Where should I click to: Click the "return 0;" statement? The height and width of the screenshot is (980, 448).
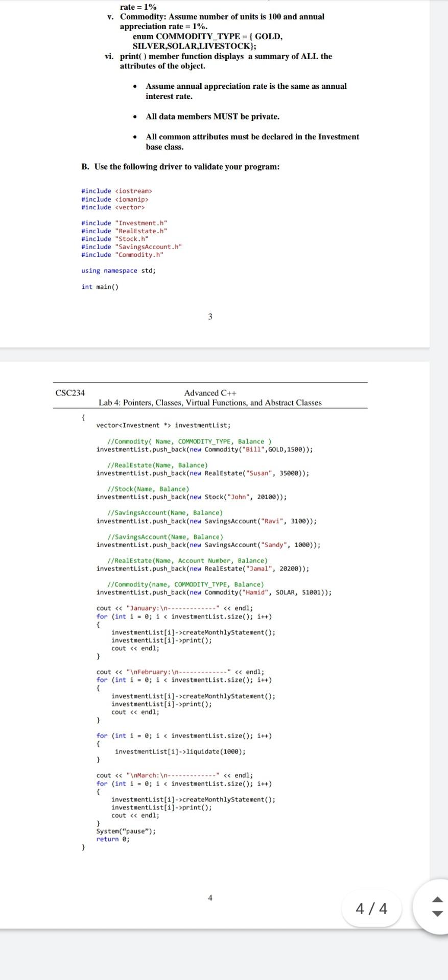point(113,839)
